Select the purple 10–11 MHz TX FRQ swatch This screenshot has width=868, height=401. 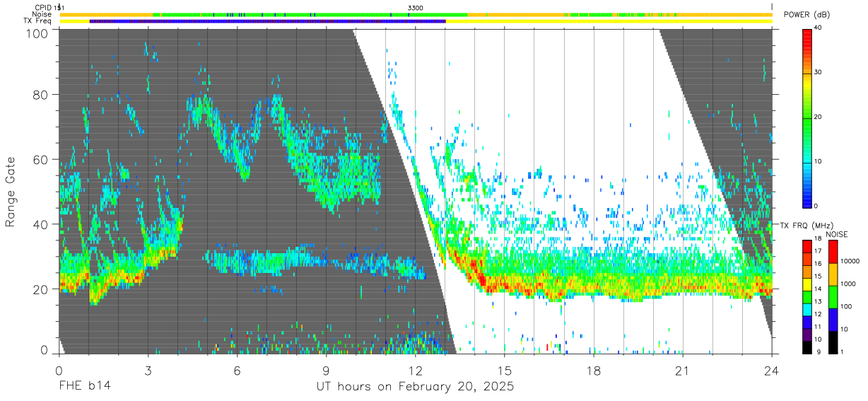tap(807, 335)
